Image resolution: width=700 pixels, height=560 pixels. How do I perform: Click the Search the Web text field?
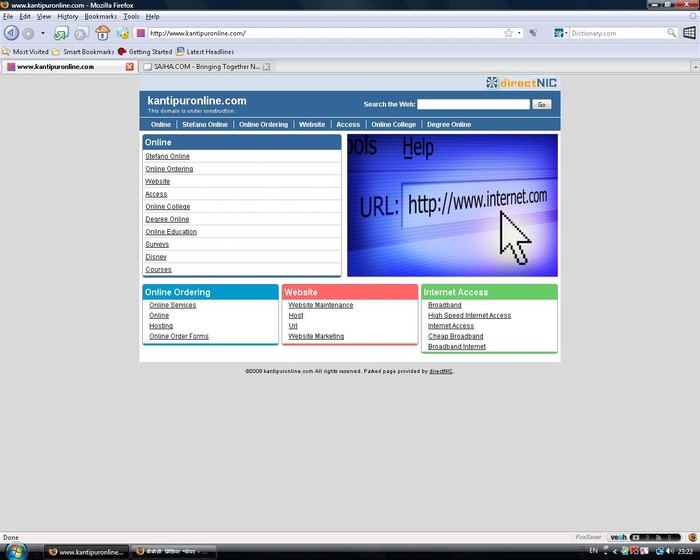click(x=473, y=104)
